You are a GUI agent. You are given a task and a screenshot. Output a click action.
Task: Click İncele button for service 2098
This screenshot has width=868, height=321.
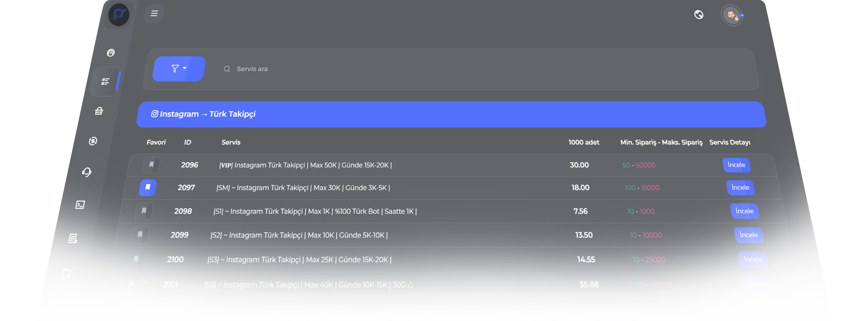pyautogui.click(x=744, y=211)
